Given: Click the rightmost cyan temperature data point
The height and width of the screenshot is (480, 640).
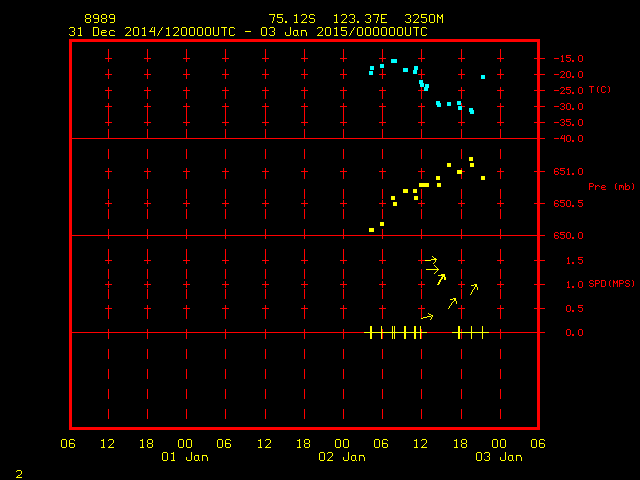Looking at the screenshot, I should coord(483,77).
